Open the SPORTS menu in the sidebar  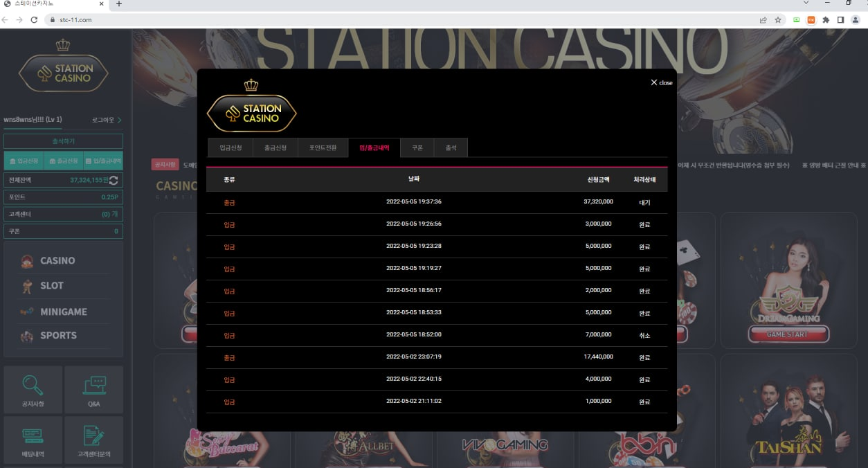tap(58, 335)
